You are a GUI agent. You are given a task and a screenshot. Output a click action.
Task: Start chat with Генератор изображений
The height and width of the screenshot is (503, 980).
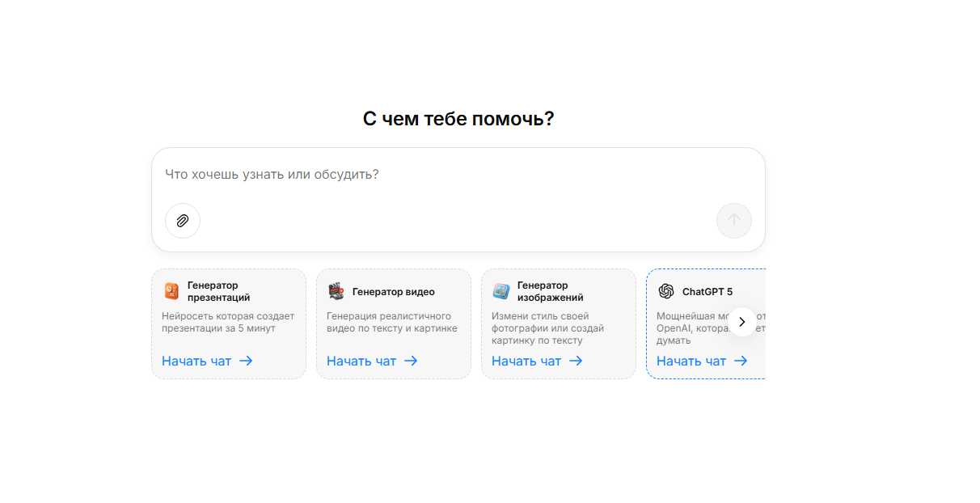526,361
